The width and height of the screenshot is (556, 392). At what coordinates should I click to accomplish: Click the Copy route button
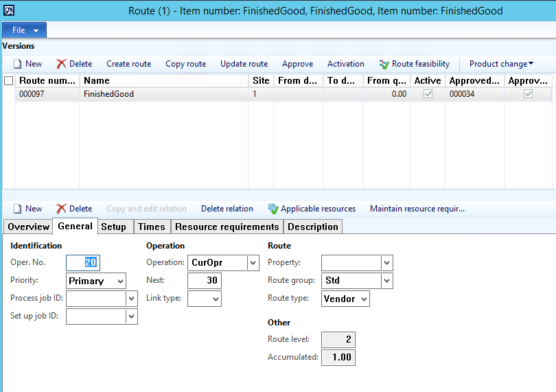185,64
